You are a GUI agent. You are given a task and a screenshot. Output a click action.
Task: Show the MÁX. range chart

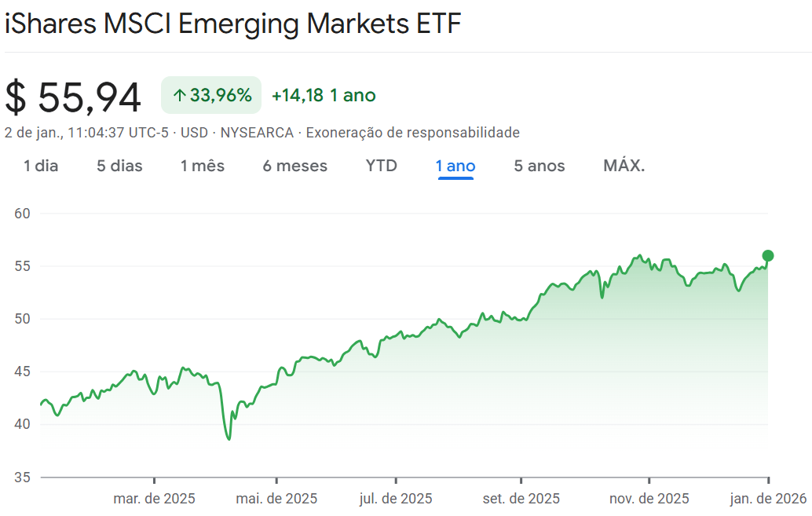[x=624, y=166]
